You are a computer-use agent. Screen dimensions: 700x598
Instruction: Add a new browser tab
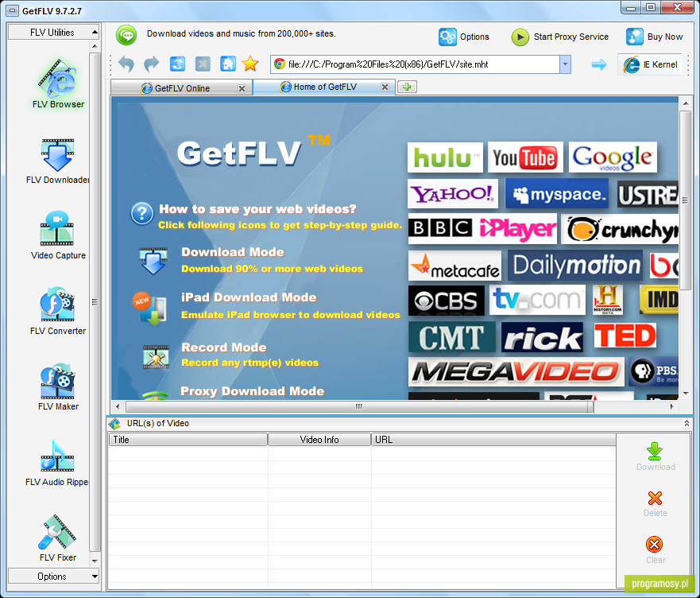tap(407, 87)
